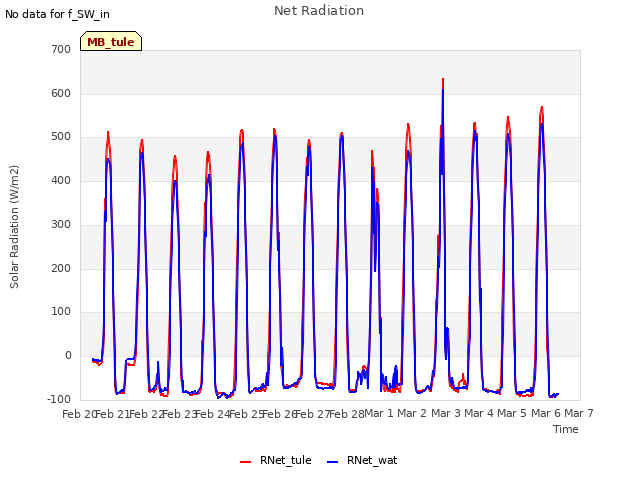Image resolution: width=640 pixels, height=480 pixels.
Task: Click the Mar 6 peak of the curve
Action: pos(542,107)
